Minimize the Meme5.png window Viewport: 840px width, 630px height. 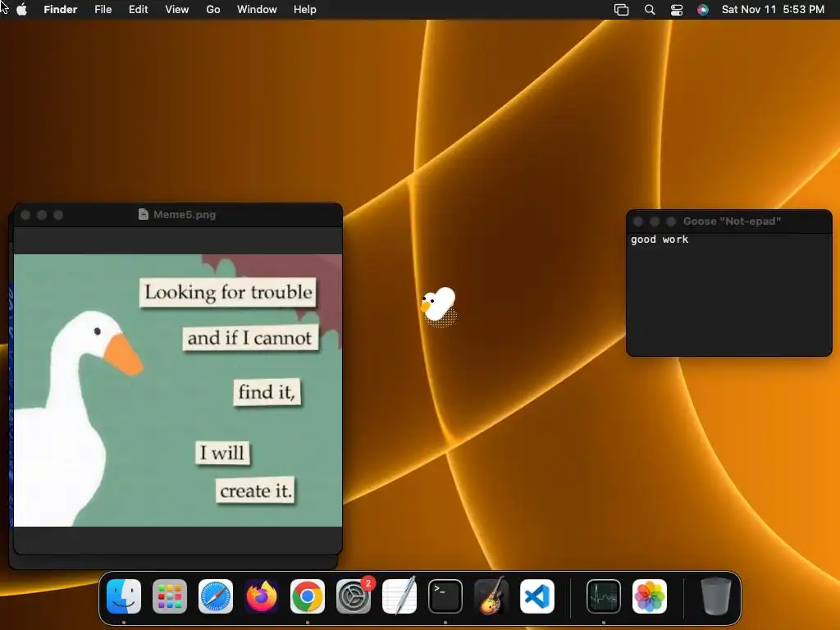(x=42, y=215)
